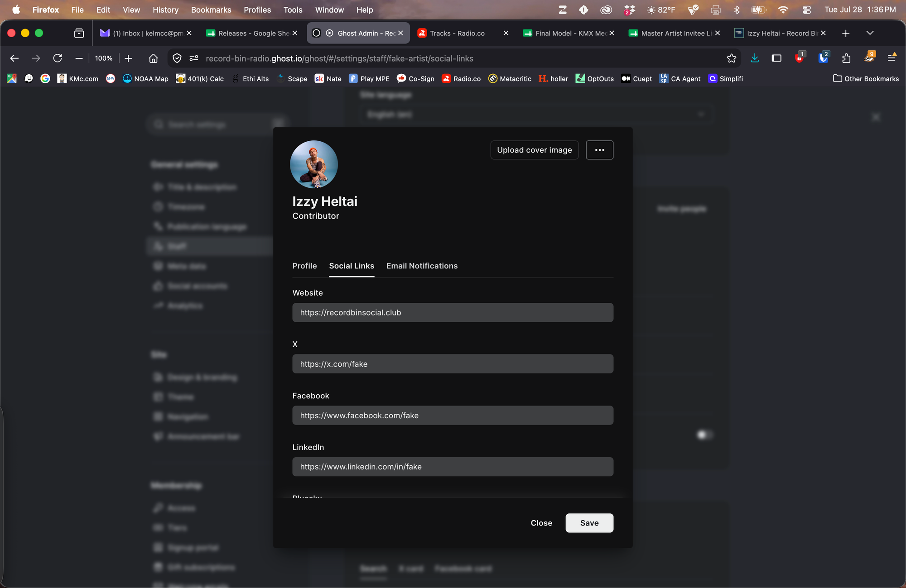Screen dimensions: 906x588
Task: Open the Ethi Alts bookmark
Action: [x=251, y=78]
